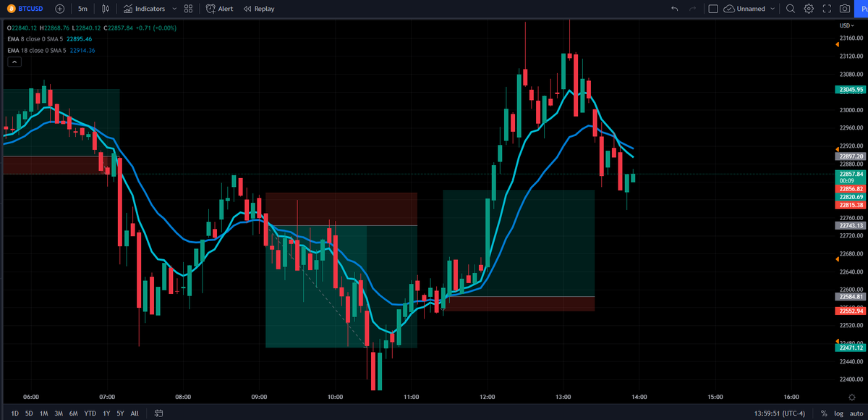The image size is (868, 420).
Task: Click the 23160.00 price axis label
Action: (x=851, y=38)
